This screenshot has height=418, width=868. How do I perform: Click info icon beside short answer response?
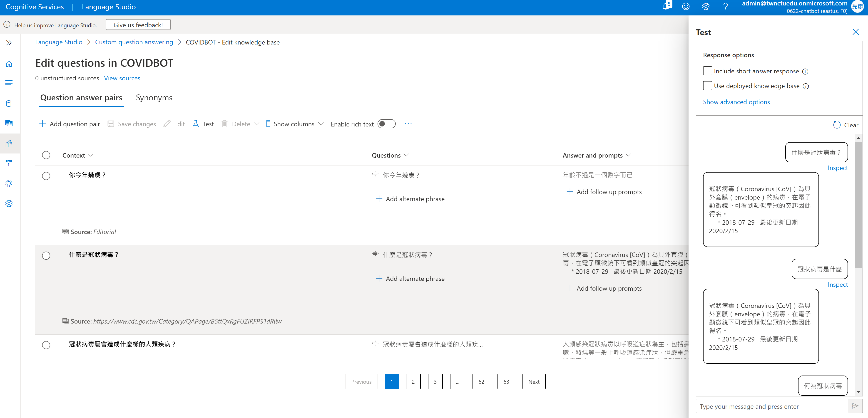pyautogui.click(x=805, y=71)
